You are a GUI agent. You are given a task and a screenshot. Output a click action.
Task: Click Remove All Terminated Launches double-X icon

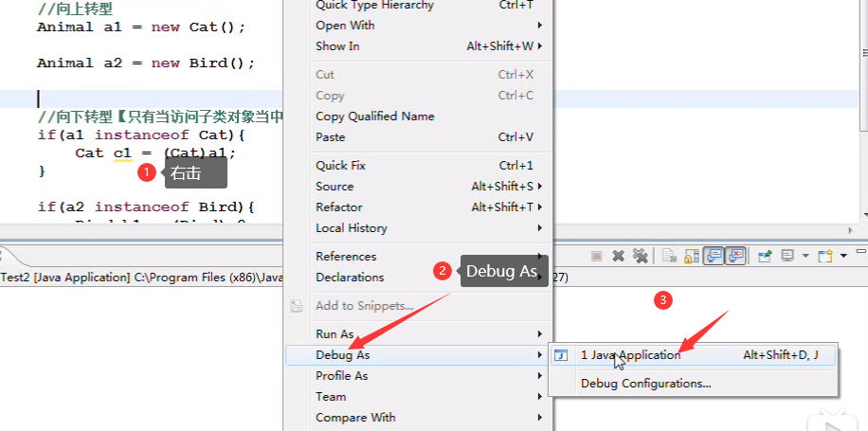coord(640,256)
